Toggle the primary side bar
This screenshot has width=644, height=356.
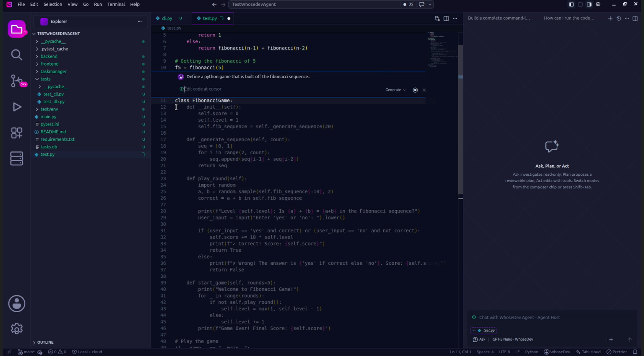coord(571,4)
